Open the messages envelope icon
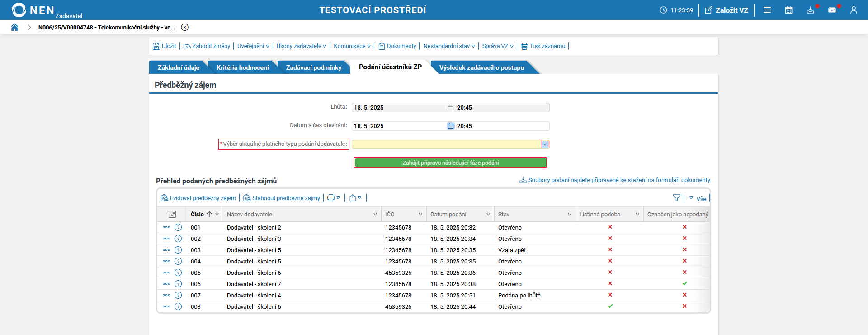Viewport: 868px width, 335px height. pyautogui.click(x=832, y=10)
